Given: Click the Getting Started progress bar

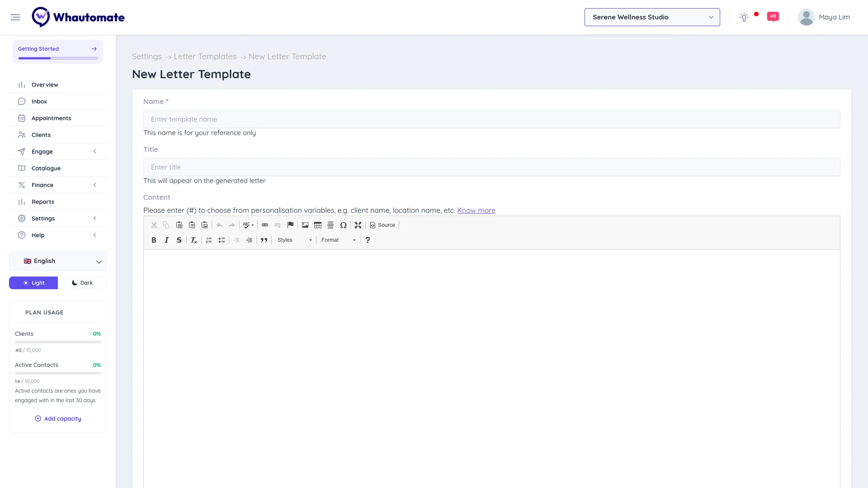Looking at the screenshot, I should tap(58, 58).
